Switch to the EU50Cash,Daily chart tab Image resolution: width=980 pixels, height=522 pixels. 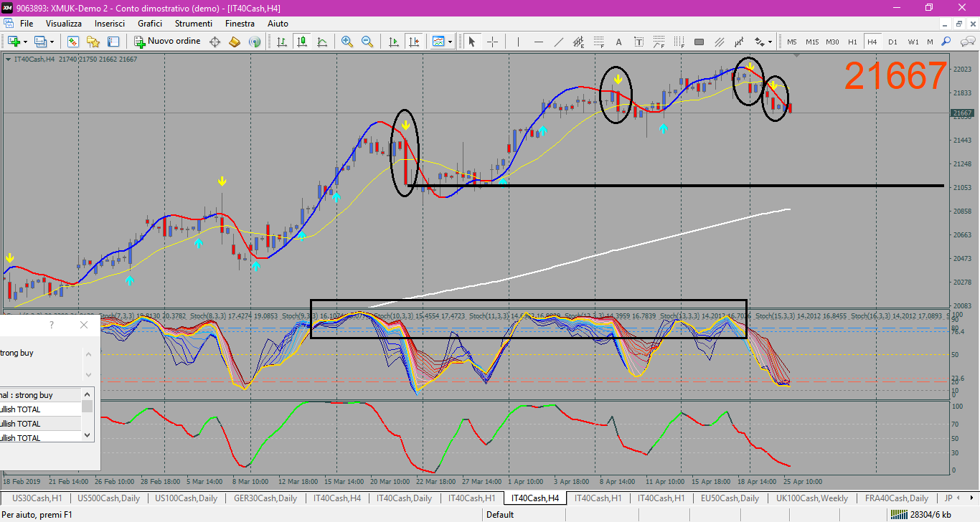pyautogui.click(x=728, y=498)
